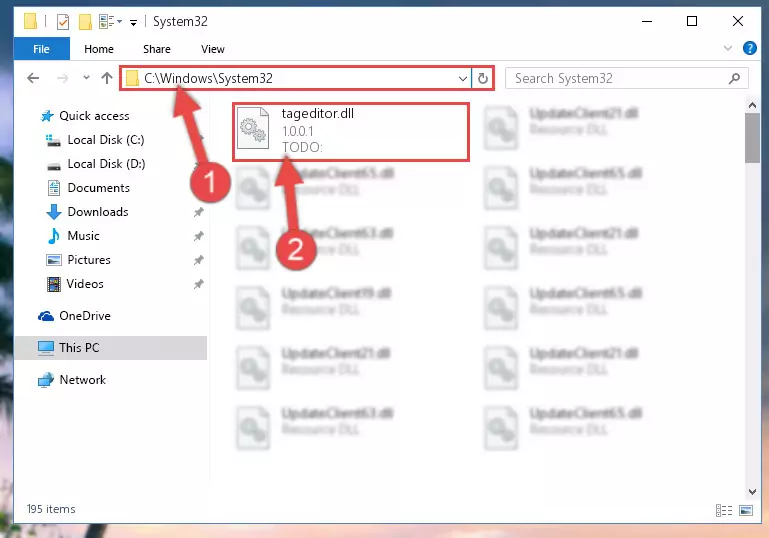Switch to the Share ribbon tab
The width and height of the screenshot is (769, 538).
point(157,49)
